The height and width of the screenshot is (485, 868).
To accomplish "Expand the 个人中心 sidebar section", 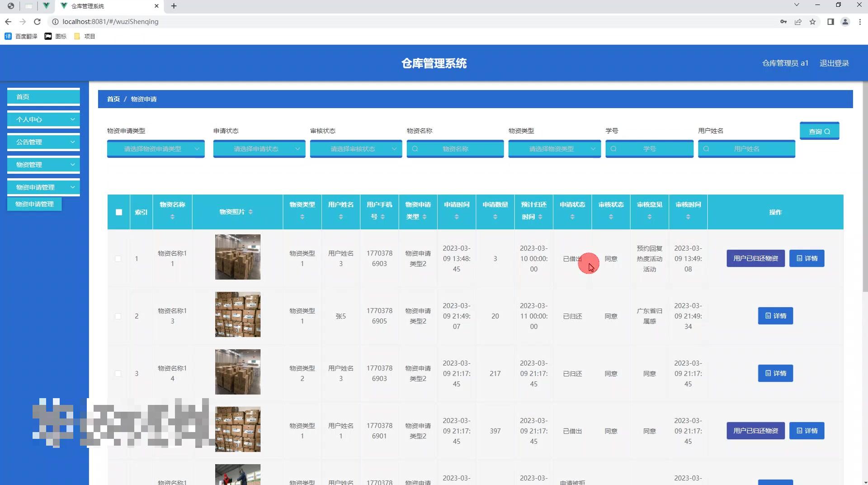I will (x=43, y=119).
